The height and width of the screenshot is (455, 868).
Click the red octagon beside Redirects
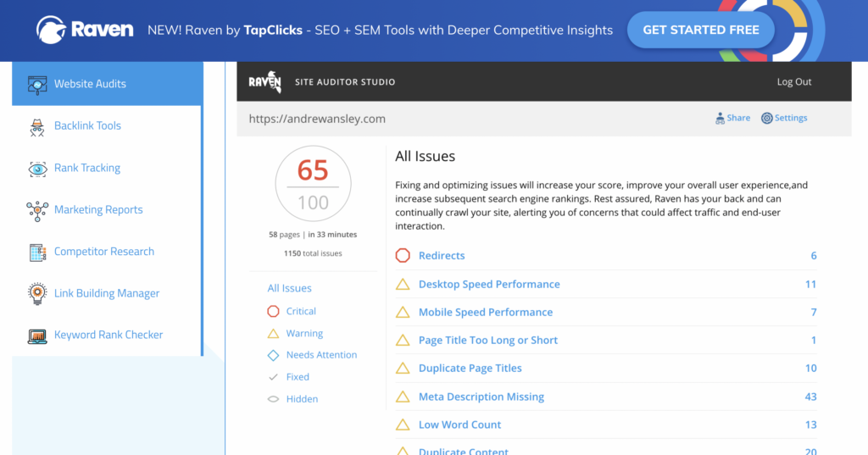coord(403,255)
